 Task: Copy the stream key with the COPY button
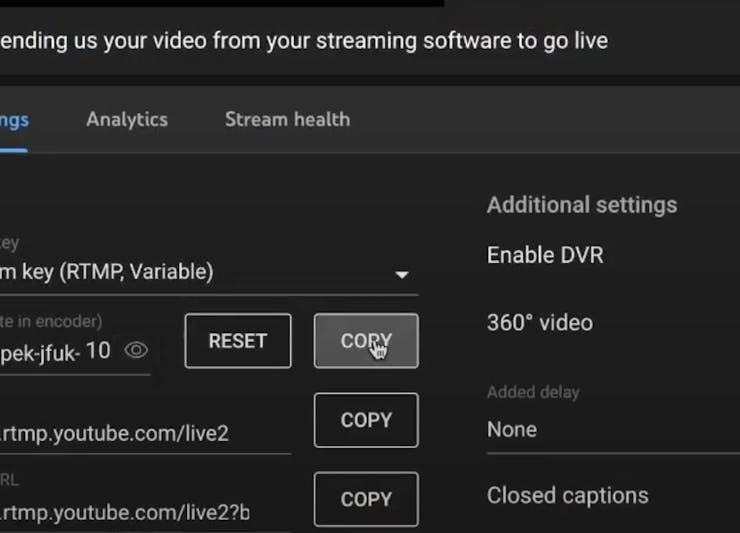pos(366,340)
